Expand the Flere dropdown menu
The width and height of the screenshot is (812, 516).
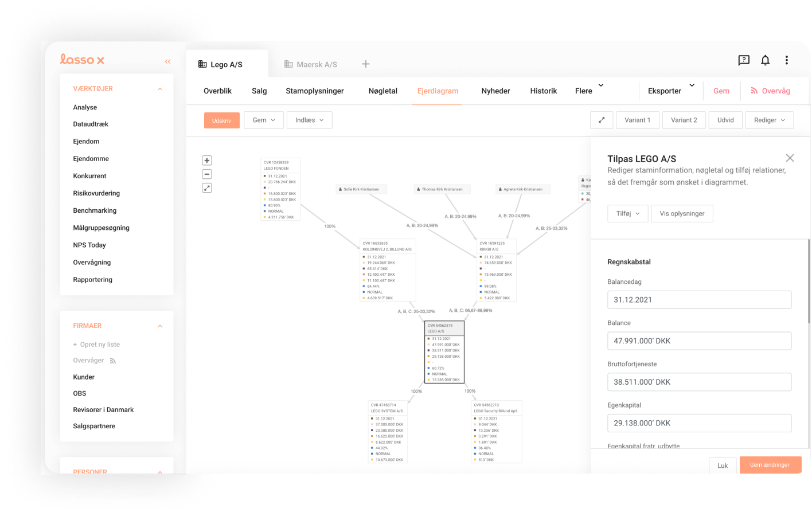point(590,91)
